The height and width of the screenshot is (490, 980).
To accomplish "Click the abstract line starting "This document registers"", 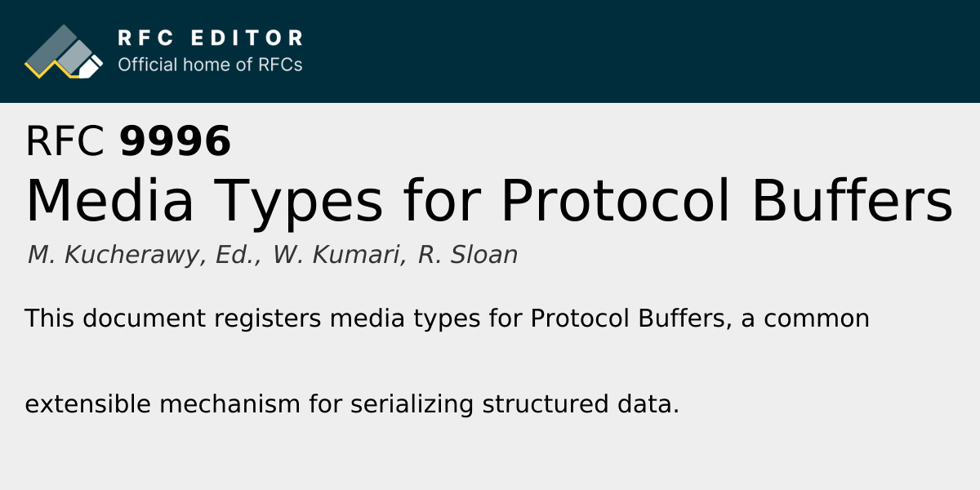I will [447, 318].
